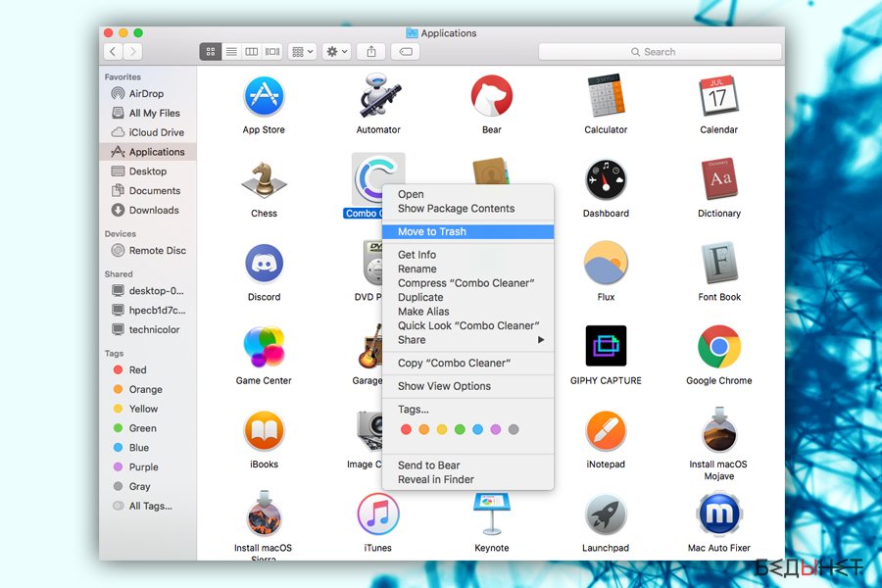Click the Search field
882x588 pixels.
coord(660,52)
